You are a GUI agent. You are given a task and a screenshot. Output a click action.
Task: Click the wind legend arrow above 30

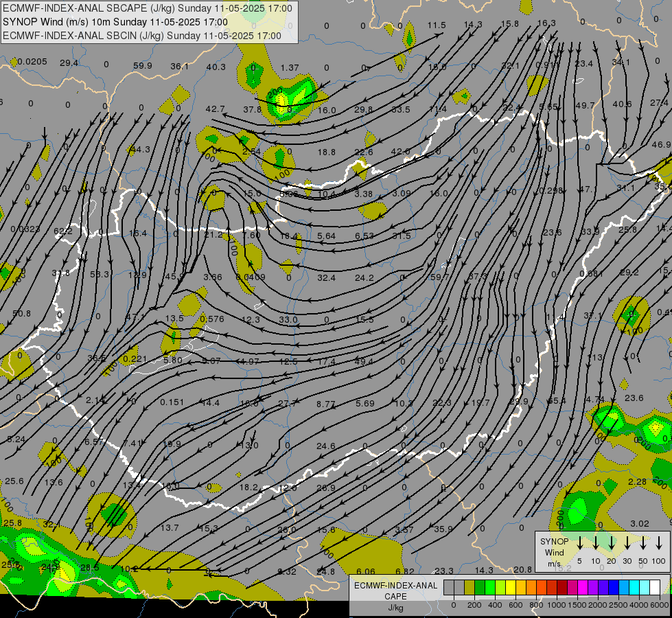pyautogui.click(x=627, y=543)
